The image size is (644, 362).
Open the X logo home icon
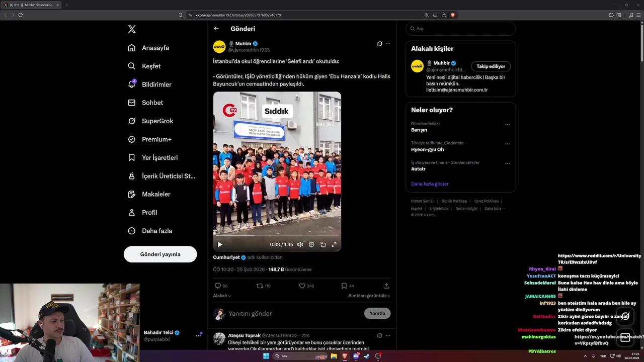132,29
